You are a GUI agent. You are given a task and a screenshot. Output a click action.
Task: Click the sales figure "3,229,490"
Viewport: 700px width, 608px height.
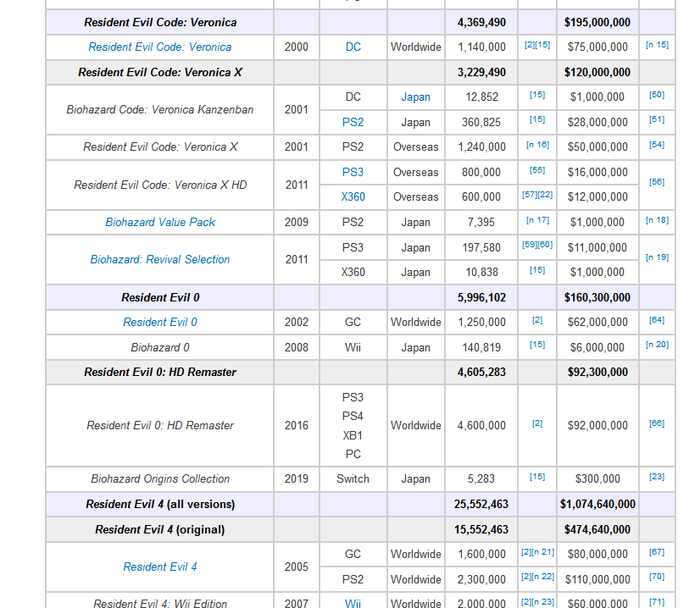(x=481, y=72)
